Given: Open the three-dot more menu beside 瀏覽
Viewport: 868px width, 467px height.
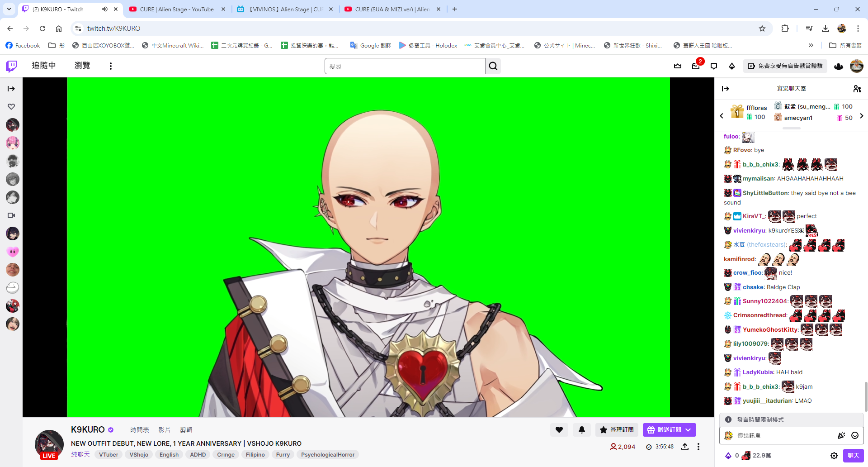Looking at the screenshot, I should [110, 66].
